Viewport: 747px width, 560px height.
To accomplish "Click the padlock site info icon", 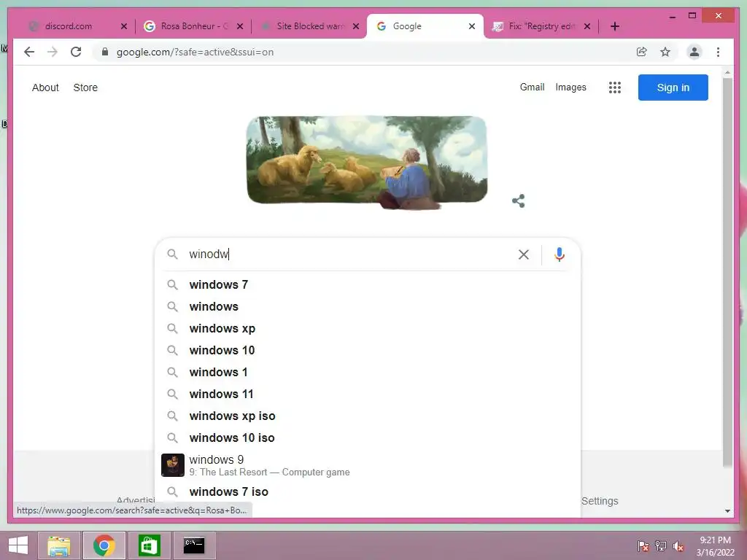I will click(x=105, y=52).
